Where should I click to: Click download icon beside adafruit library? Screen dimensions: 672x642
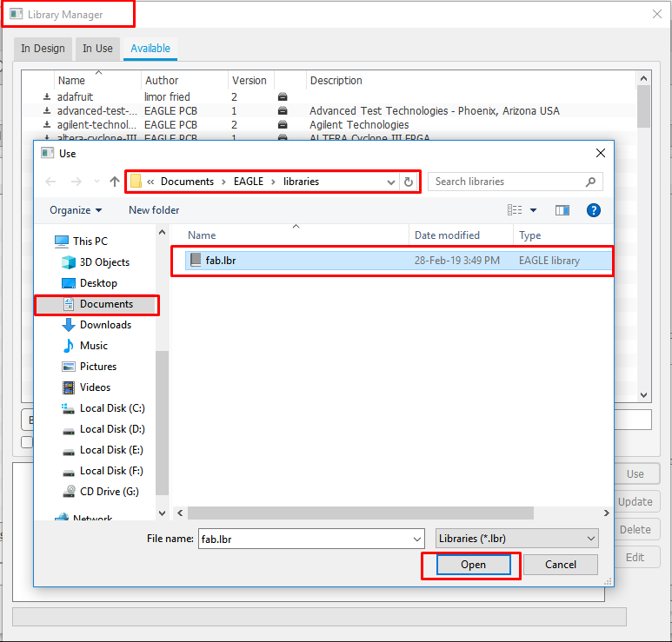[x=47, y=96]
